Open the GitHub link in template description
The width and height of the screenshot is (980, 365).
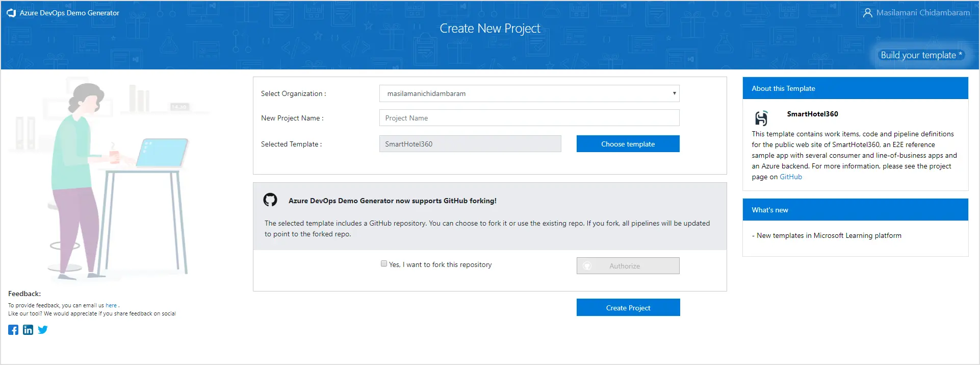point(790,177)
